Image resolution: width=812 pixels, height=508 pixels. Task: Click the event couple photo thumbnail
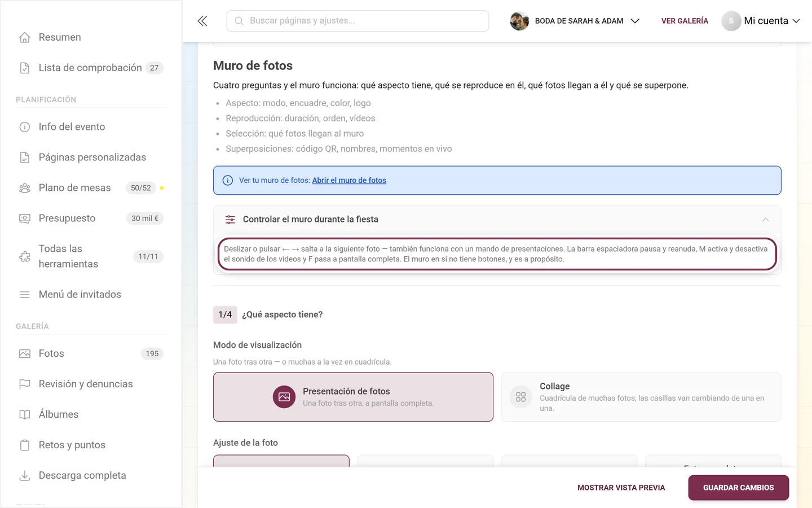tap(519, 21)
